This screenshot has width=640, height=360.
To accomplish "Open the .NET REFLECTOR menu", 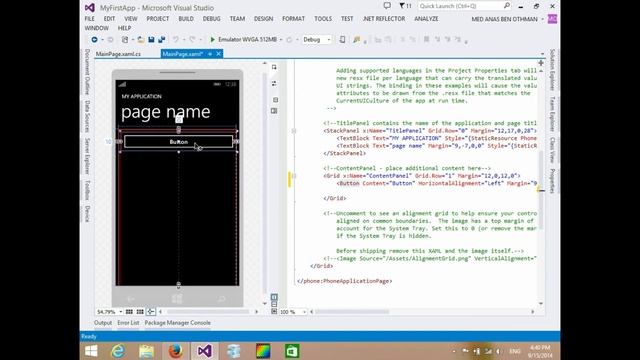I will click(384, 19).
